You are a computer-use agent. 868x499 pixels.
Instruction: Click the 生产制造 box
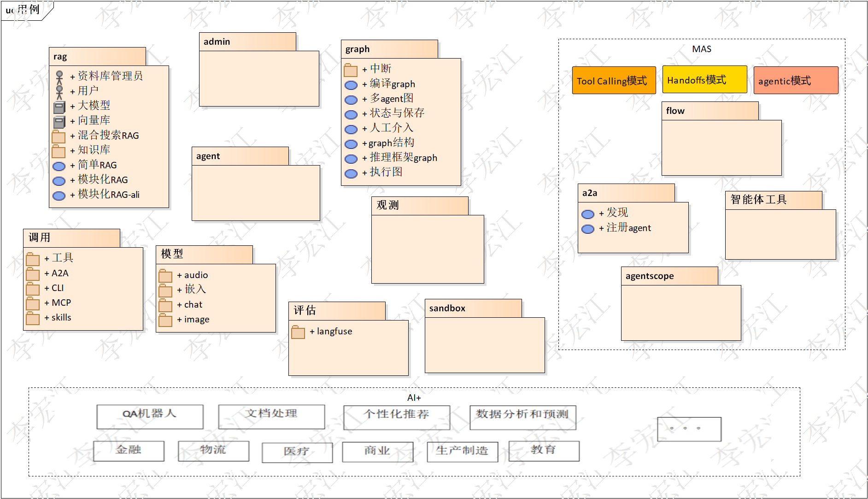462,451
